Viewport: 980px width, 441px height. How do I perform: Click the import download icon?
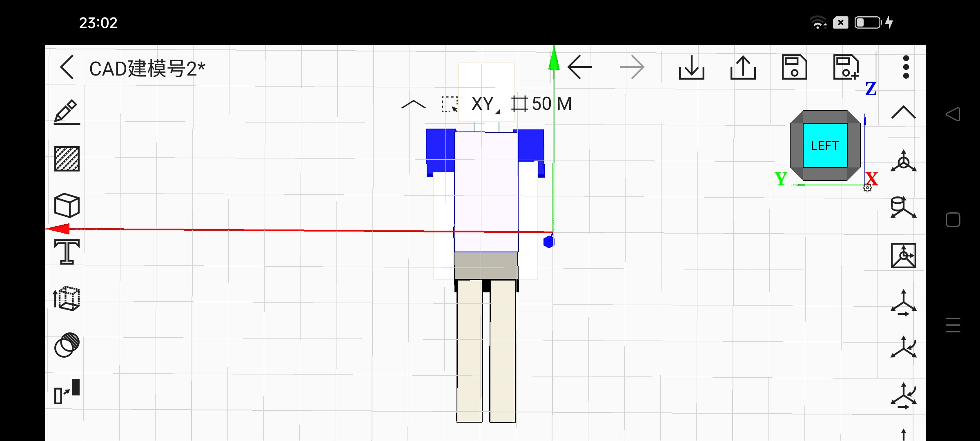(x=691, y=67)
